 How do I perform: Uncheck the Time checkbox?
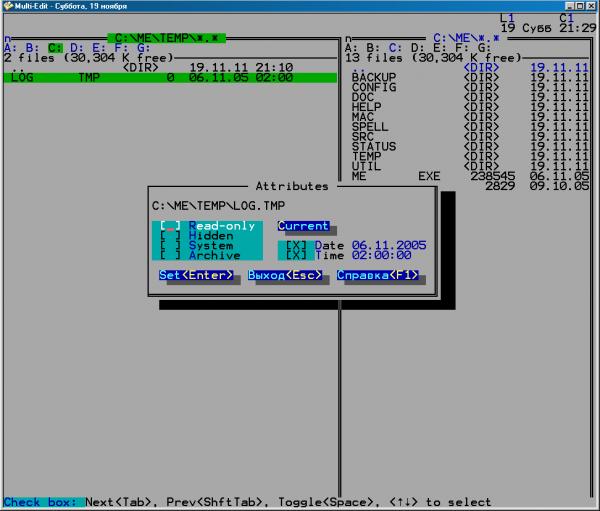[297, 255]
